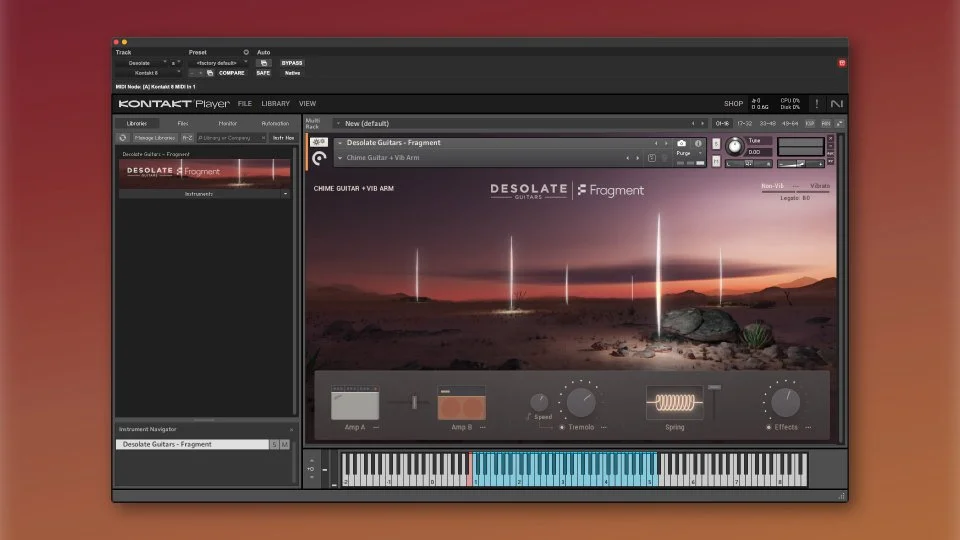Toggle the Speed tempo sync note icon
Image resolution: width=960 pixels, height=540 pixels.
pyautogui.click(x=528, y=417)
